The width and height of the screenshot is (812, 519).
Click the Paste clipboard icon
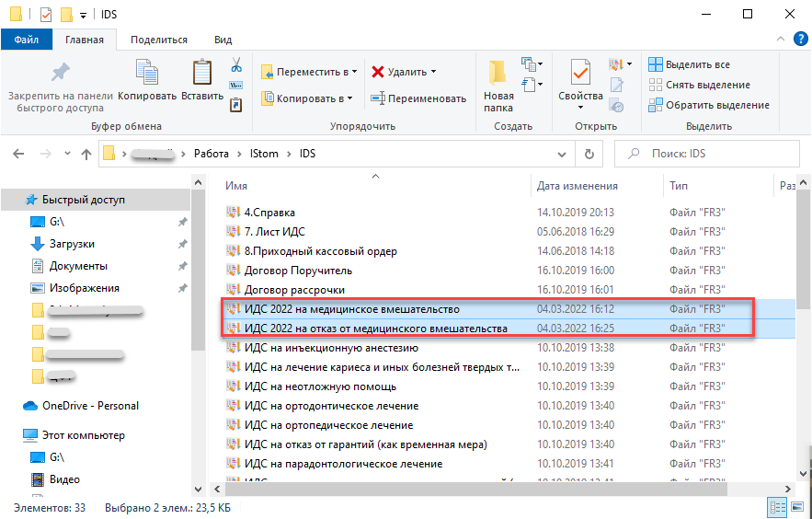(202, 77)
